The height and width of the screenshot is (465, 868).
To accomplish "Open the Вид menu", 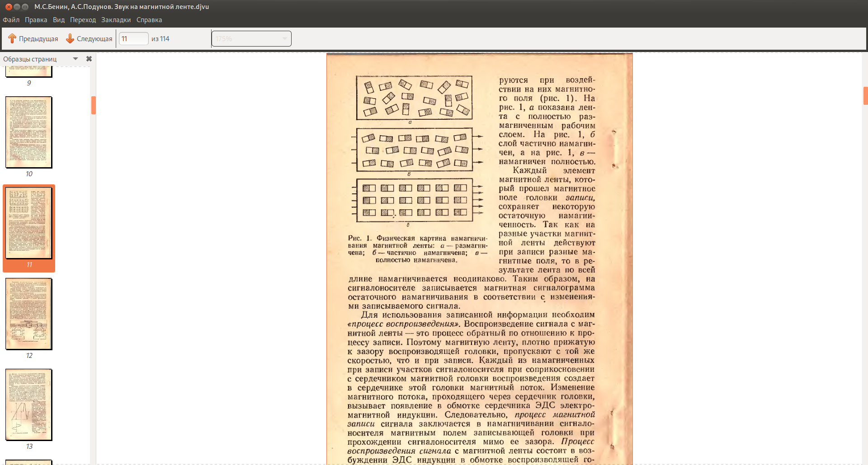I will [59, 20].
